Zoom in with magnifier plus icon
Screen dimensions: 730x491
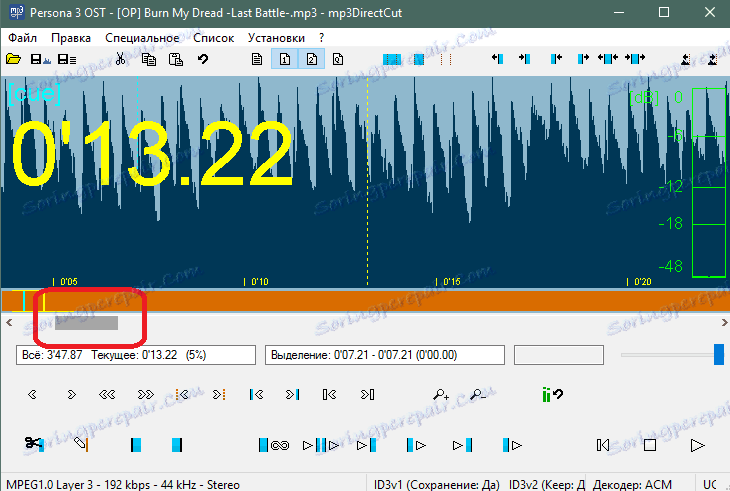[440, 395]
